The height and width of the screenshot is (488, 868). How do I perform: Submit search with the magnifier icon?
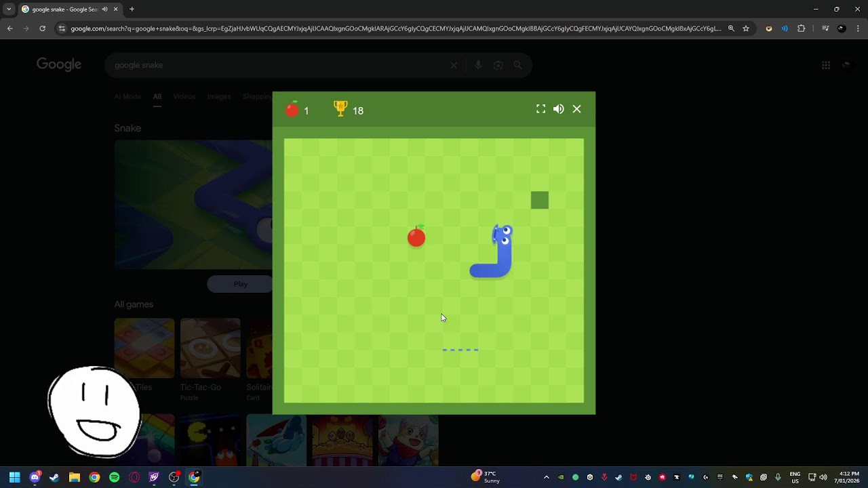[517, 65]
